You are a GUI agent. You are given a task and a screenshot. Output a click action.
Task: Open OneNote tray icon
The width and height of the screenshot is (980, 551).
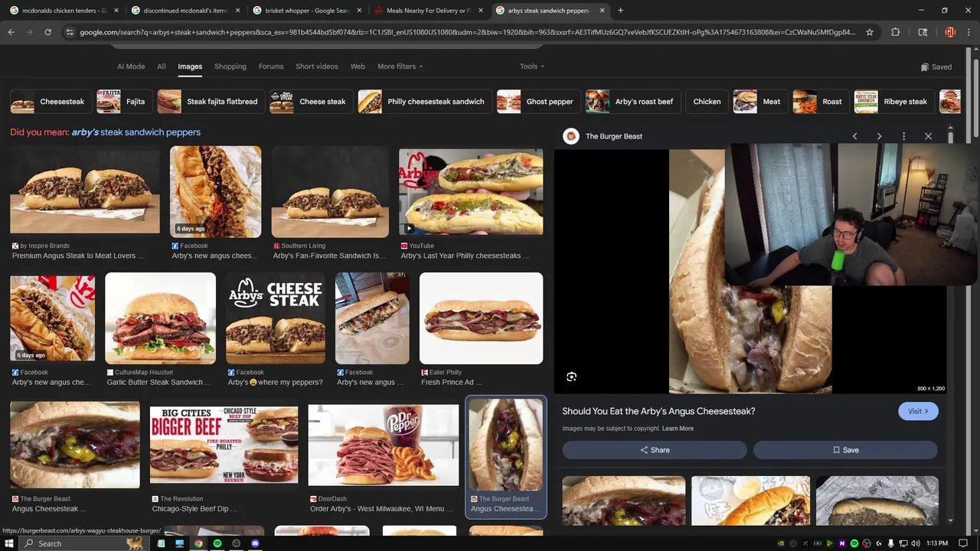[x=842, y=543]
